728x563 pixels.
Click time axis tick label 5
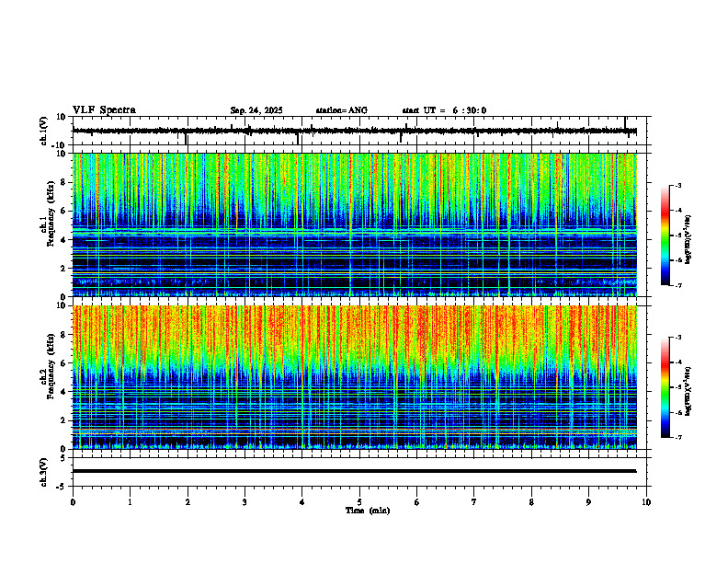359,502
